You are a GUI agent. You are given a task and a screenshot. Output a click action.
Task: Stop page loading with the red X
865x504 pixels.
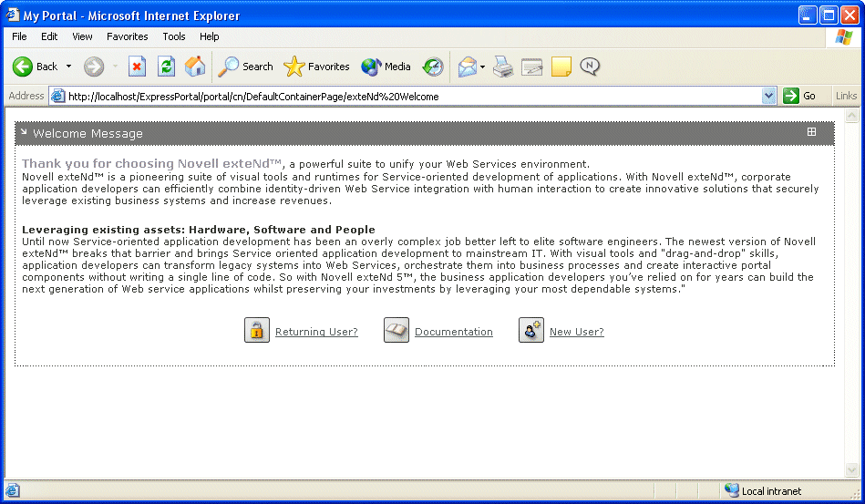click(137, 67)
